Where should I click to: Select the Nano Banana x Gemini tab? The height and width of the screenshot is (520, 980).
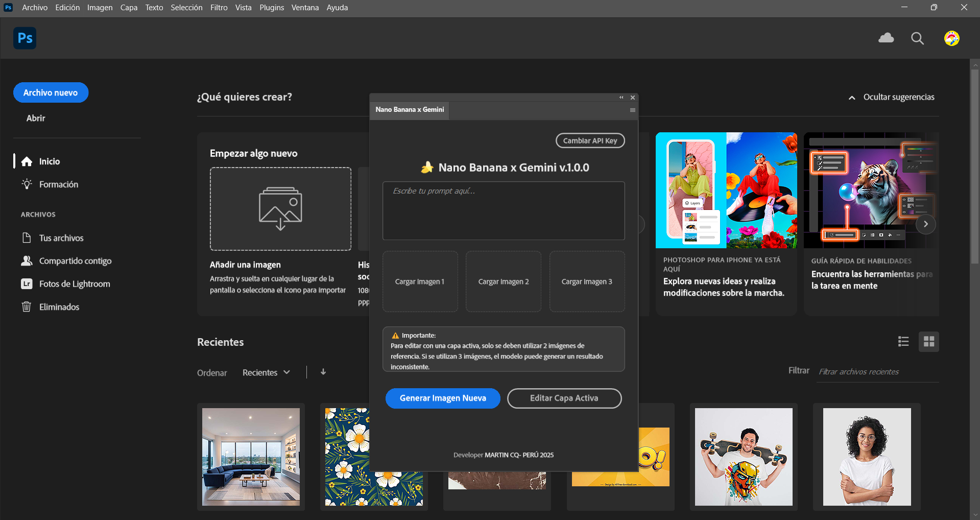(410, 110)
